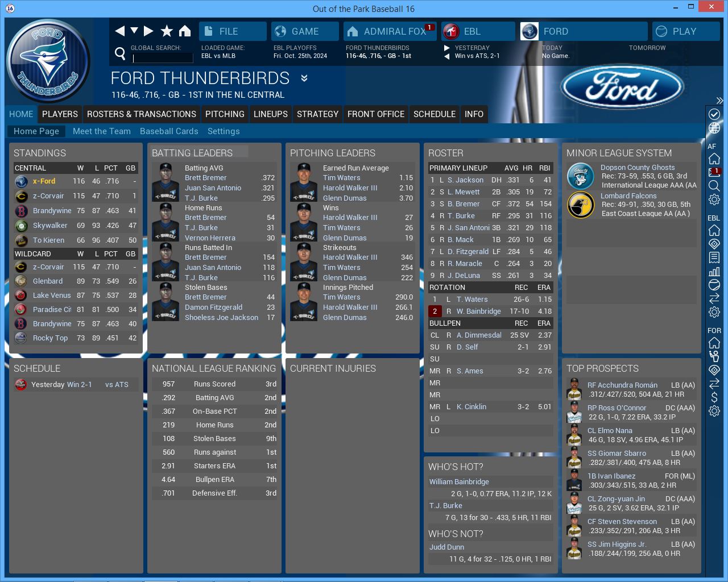Viewport: 728px width, 582px height.
Task: Click the FOR diamond icon in sidebar
Action: (714, 370)
